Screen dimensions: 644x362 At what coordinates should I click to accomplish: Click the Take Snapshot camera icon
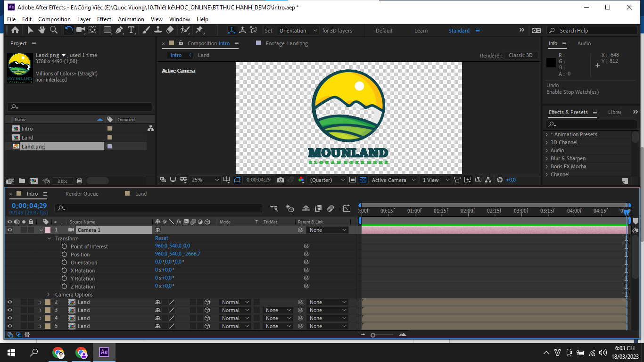[x=281, y=180]
